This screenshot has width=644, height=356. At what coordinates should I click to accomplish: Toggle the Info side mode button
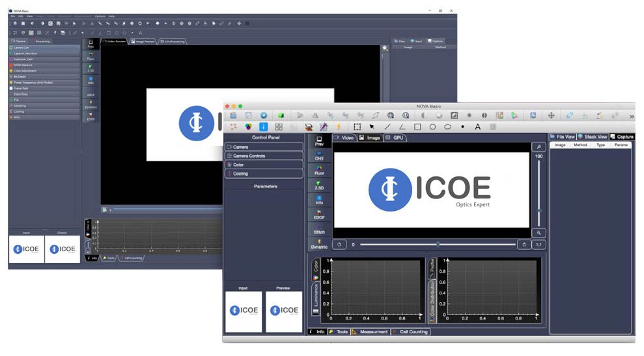pos(319,200)
